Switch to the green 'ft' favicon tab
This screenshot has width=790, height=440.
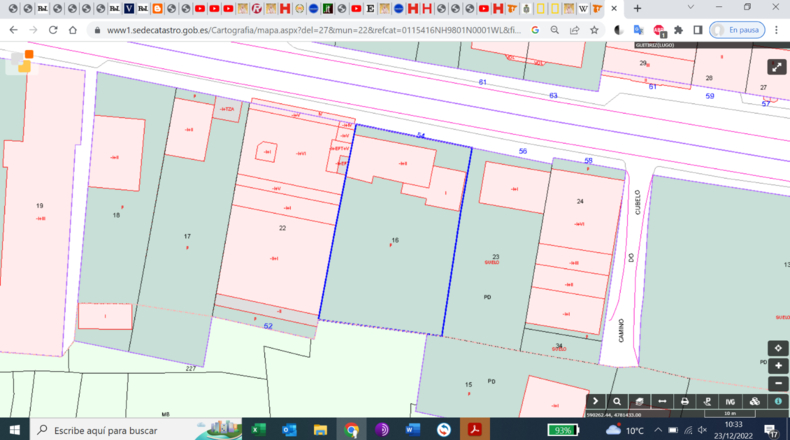327,9
